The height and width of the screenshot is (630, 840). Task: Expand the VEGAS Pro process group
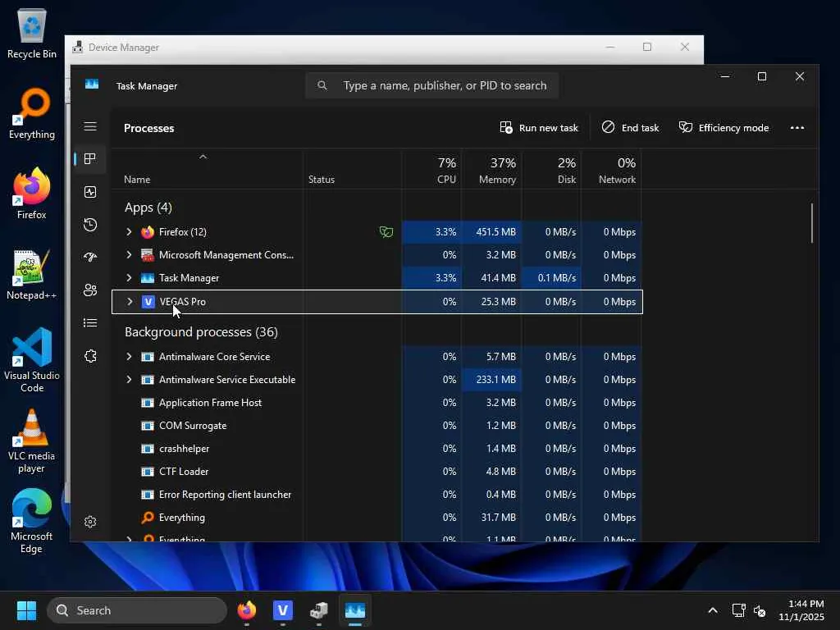click(x=130, y=302)
